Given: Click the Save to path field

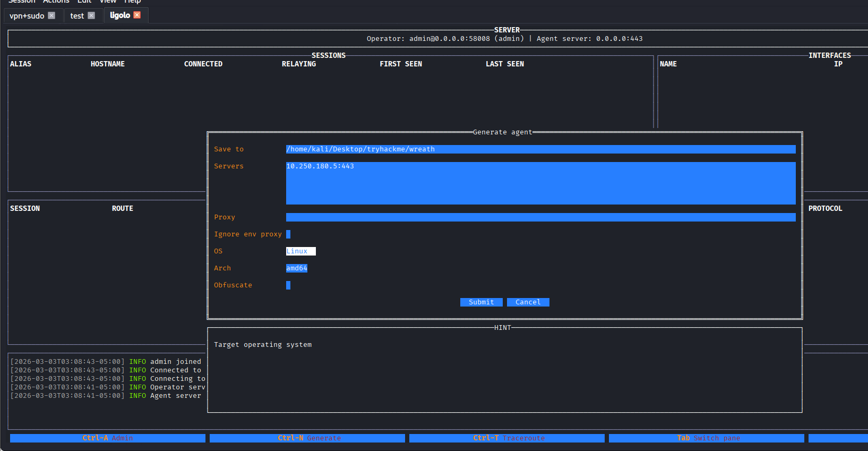Looking at the screenshot, I should (540, 149).
